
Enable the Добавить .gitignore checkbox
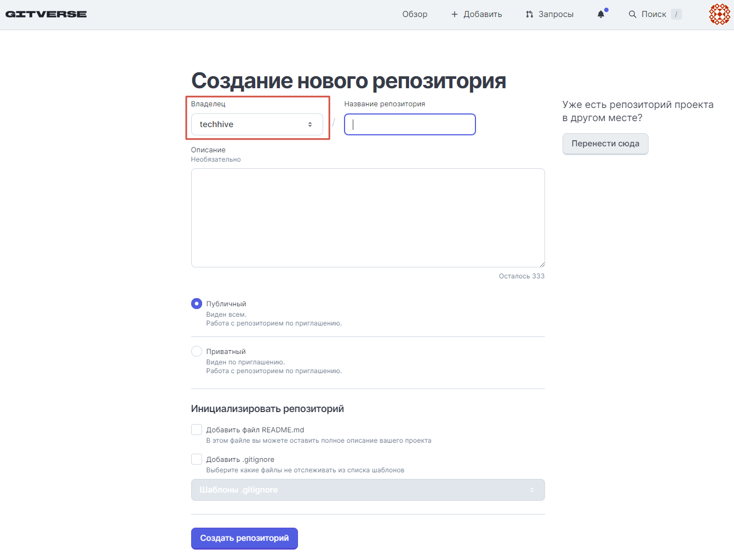[197, 459]
